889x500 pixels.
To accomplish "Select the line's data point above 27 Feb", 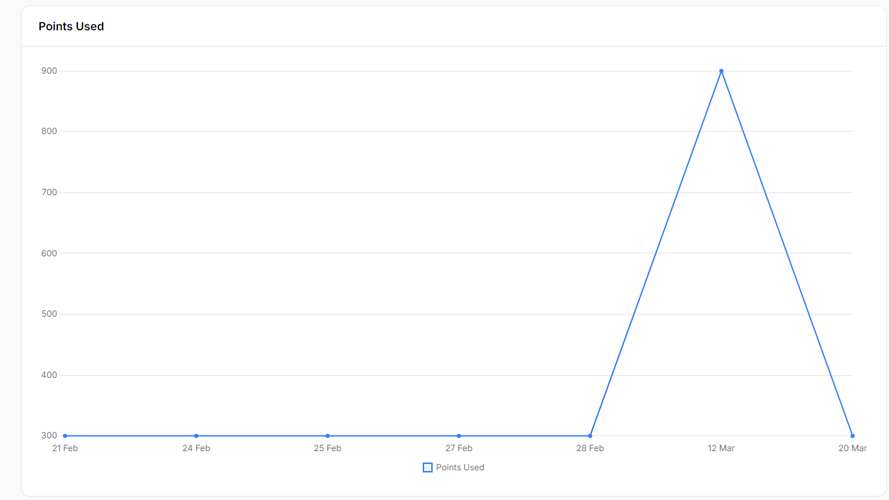I will pyautogui.click(x=459, y=436).
